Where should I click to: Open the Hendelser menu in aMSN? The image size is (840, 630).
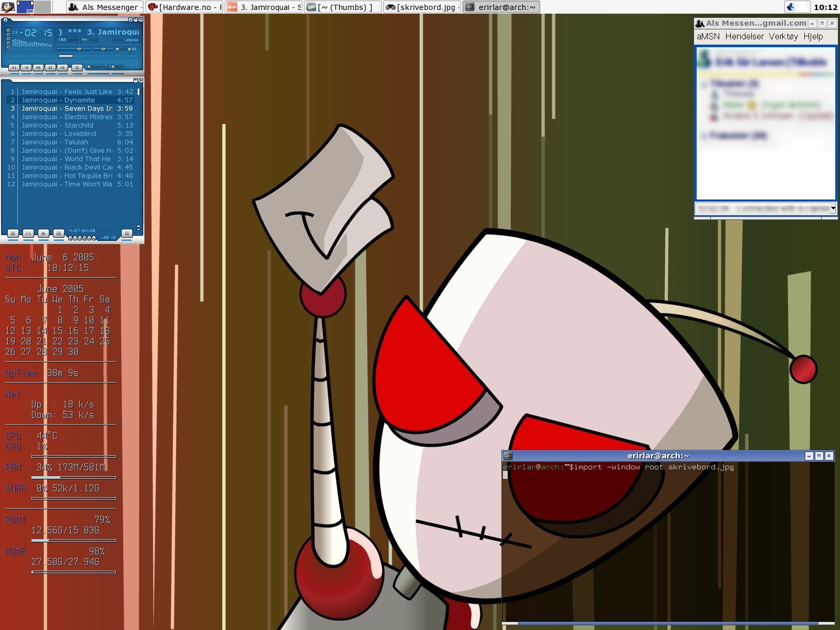click(x=744, y=36)
